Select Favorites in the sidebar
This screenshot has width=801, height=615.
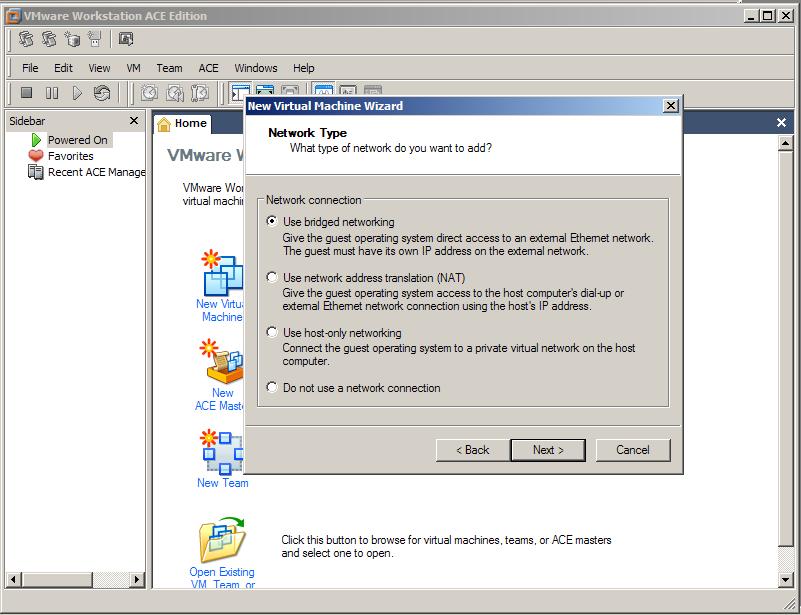pyautogui.click(x=70, y=156)
